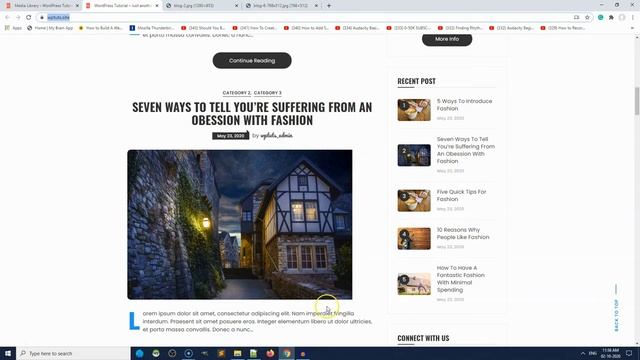Close the blog-2.jpg tab
This screenshot has width=640, height=360.
pos(236,6)
